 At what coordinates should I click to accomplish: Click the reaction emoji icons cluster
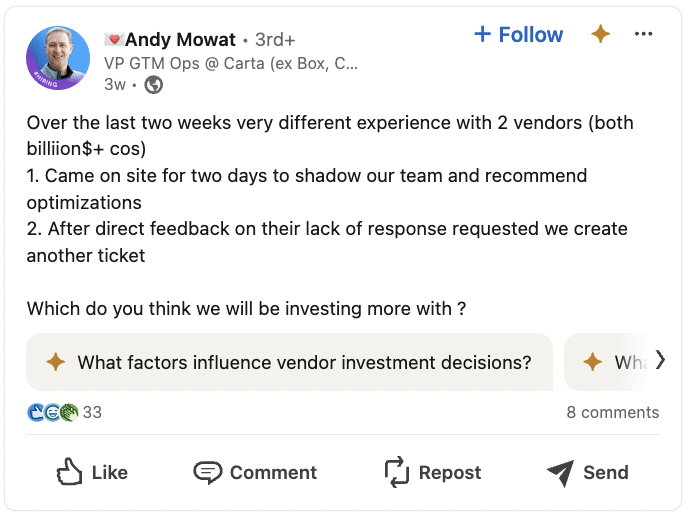point(52,413)
